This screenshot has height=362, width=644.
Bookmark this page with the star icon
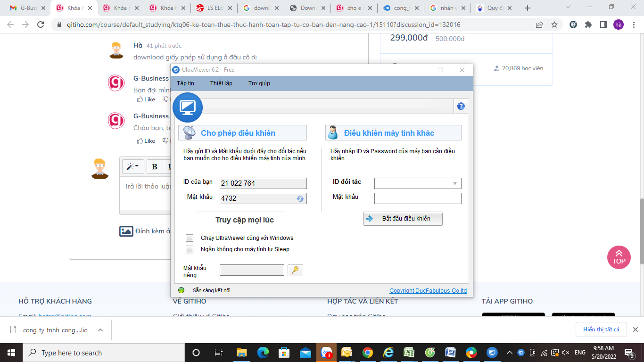(x=554, y=25)
